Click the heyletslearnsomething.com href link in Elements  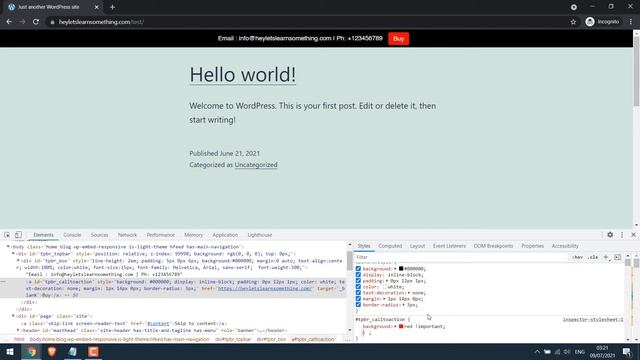coord(264,289)
